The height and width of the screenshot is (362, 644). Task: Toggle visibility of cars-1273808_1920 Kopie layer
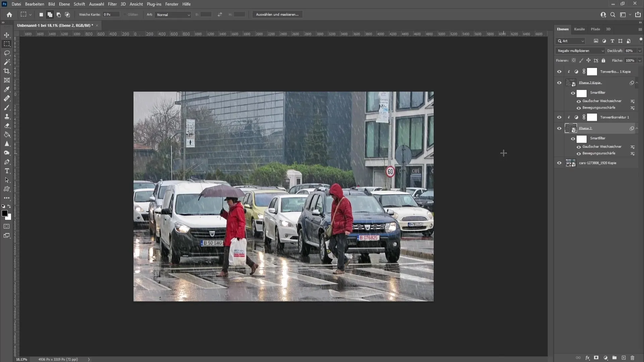[x=559, y=163]
